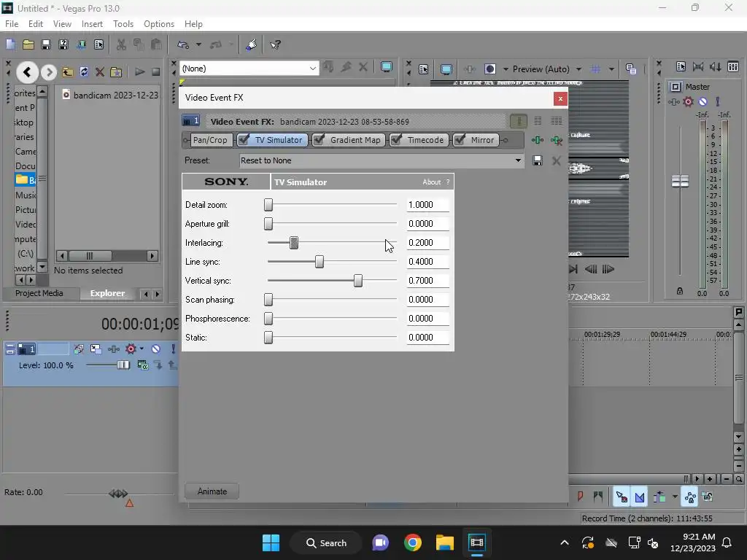Open the File menu
Image resolution: width=747 pixels, height=560 pixels.
[x=12, y=24]
